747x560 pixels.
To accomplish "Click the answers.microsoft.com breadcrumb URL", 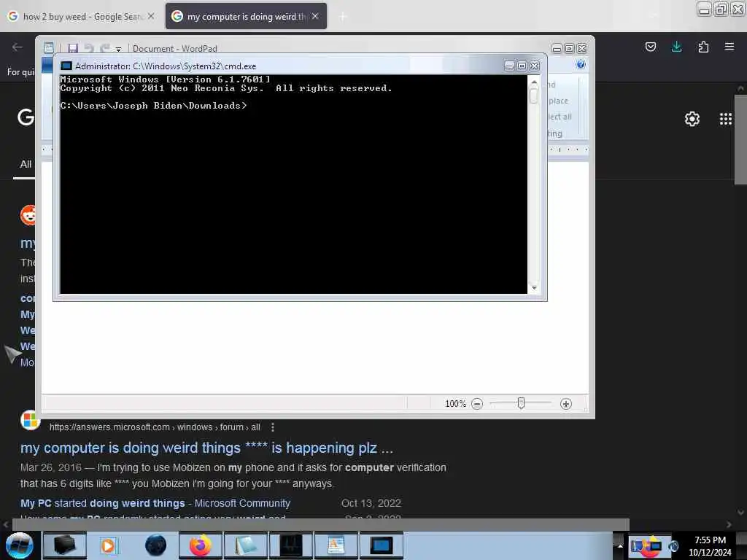I will point(155,427).
